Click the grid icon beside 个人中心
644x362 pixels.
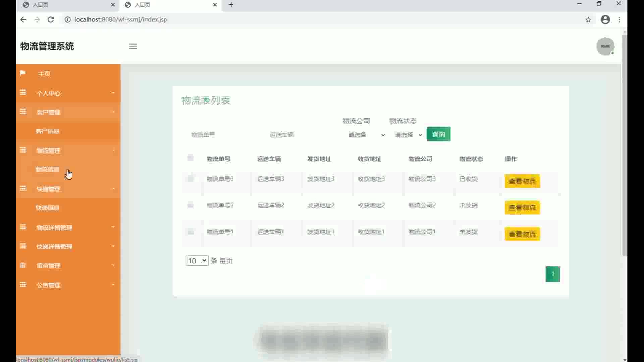[x=23, y=93]
